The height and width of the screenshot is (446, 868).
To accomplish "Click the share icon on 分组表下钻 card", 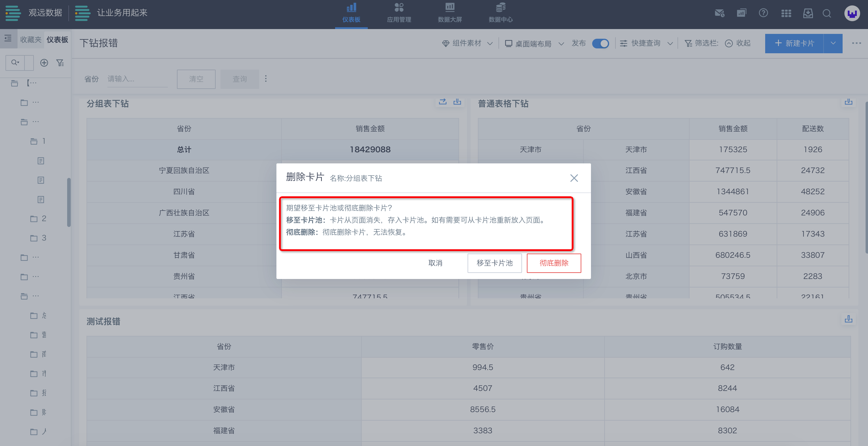I will coord(443,102).
